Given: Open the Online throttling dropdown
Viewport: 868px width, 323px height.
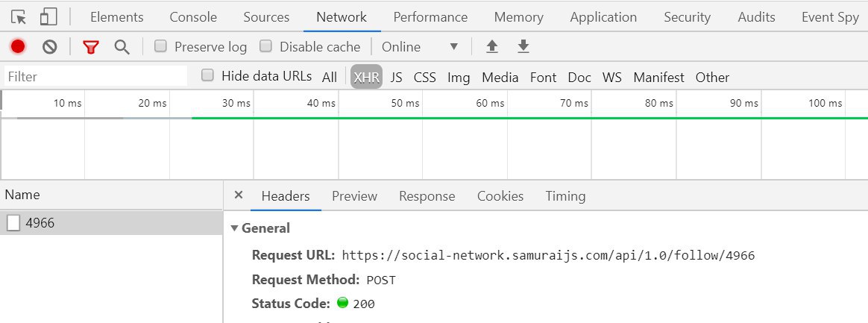Looking at the screenshot, I should pos(420,47).
